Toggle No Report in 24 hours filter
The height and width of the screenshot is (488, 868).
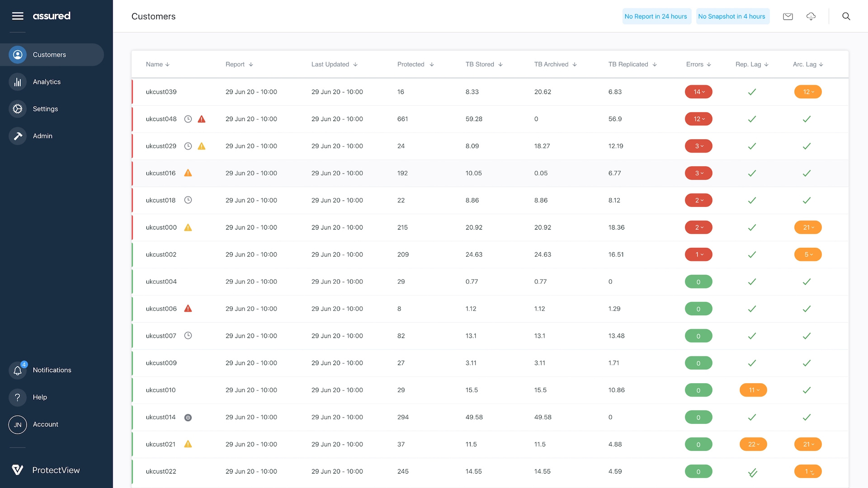coord(656,17)
